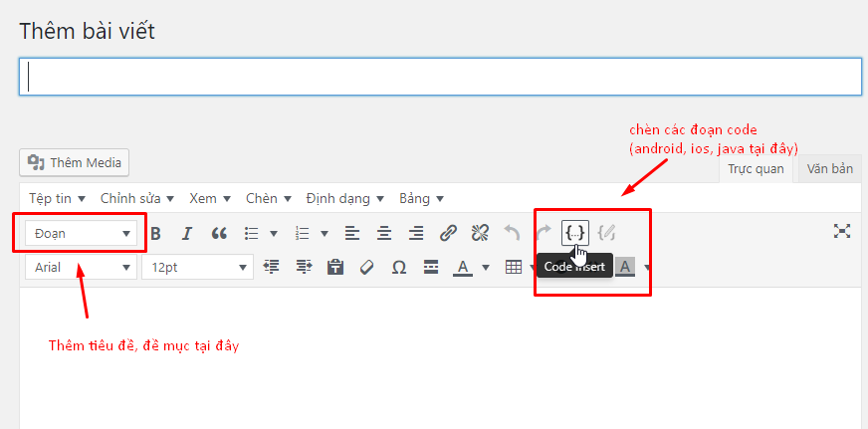
Task: Toggle italic formatting
Action: coord(186,233)
